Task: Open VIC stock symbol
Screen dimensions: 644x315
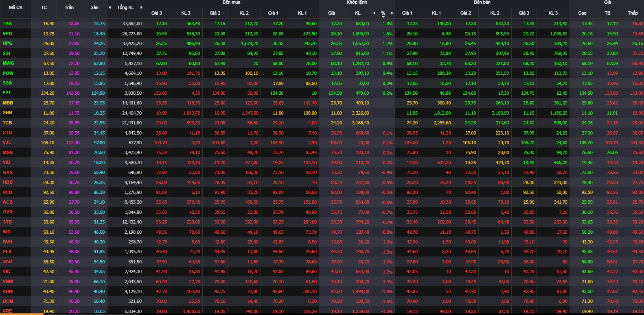Action: [7, 272]
